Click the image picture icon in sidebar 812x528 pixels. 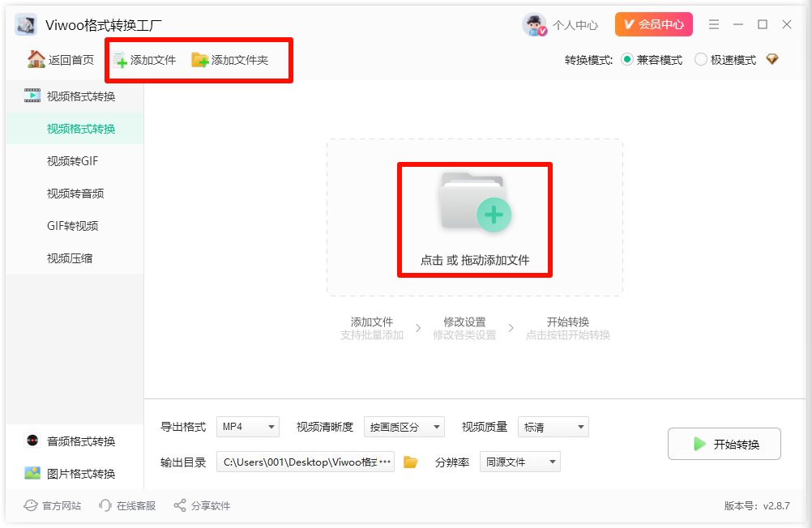[32, 473]
